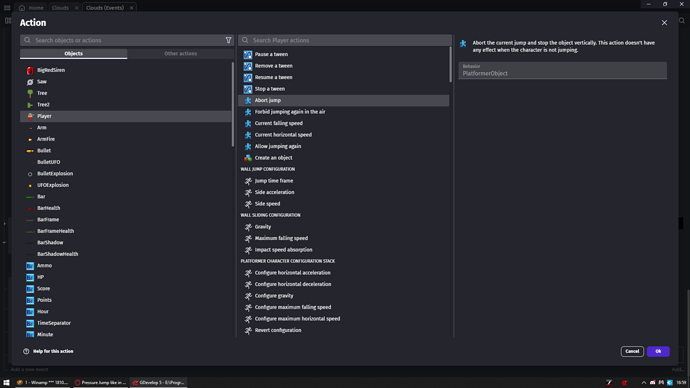Select the BulletExplosion object
690x388 pixels.
(125, 174)
